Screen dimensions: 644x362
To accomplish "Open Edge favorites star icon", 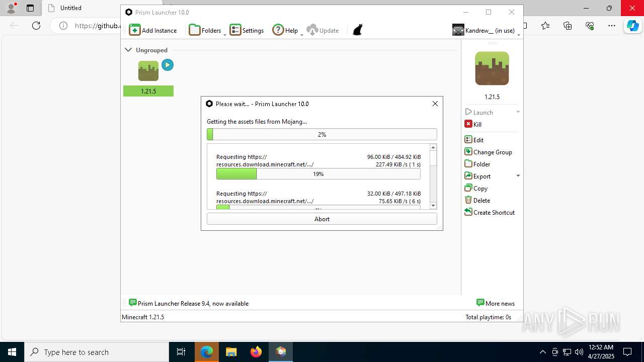I will point(545,26).
